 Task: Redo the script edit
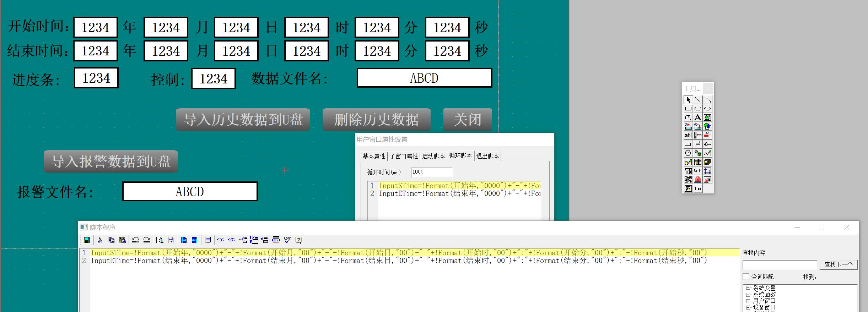coord(147,240)
